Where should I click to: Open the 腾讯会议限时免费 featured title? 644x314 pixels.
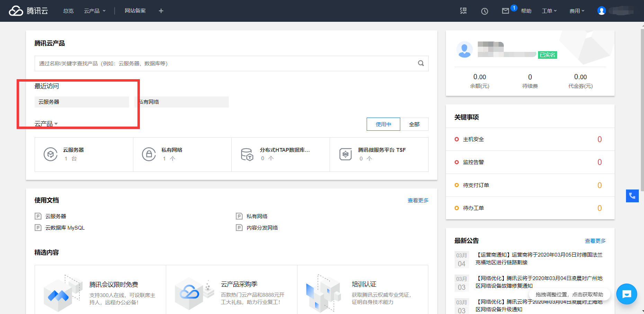(114, 284)
